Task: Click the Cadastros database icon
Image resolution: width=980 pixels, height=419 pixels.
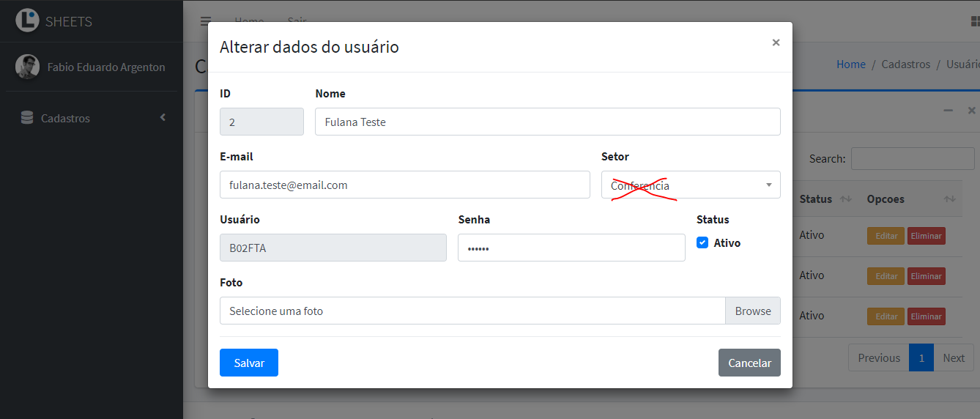Action: pyautogui.click(x=27, y=118)
